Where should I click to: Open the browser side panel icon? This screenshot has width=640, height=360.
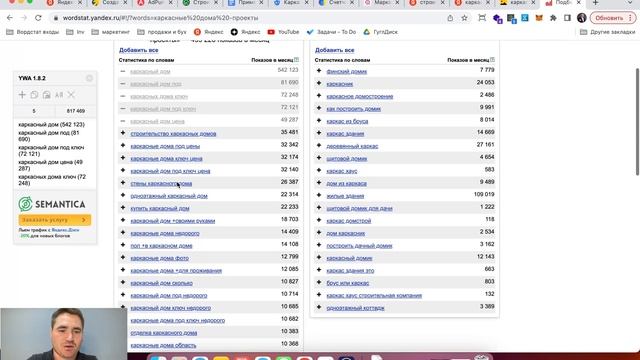coord(567,18)
